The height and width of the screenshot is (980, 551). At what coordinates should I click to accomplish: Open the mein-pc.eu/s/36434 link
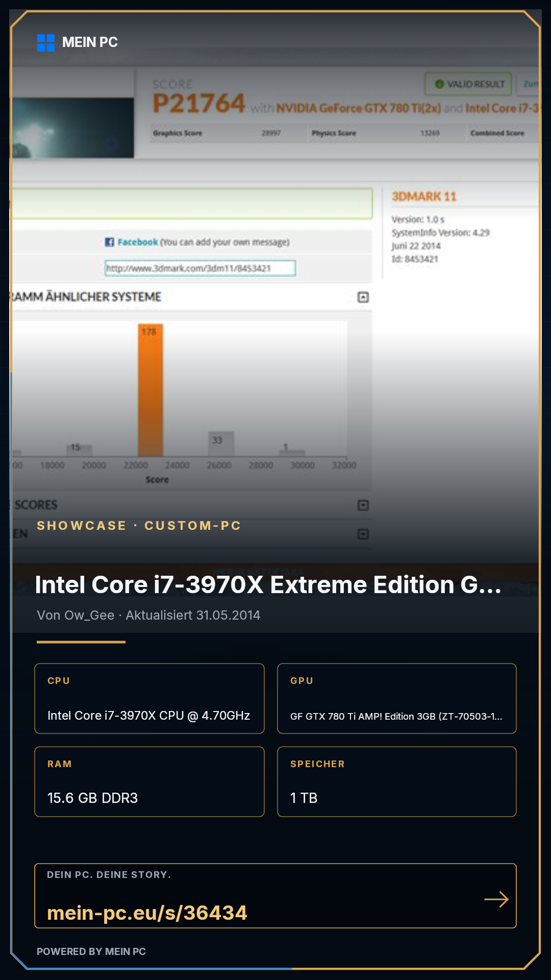[x=147, y=913]
